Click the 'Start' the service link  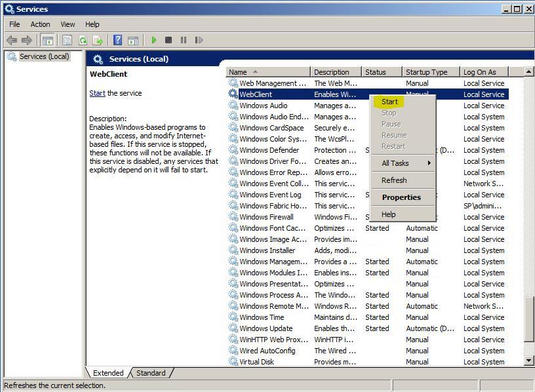coord(97,93)
